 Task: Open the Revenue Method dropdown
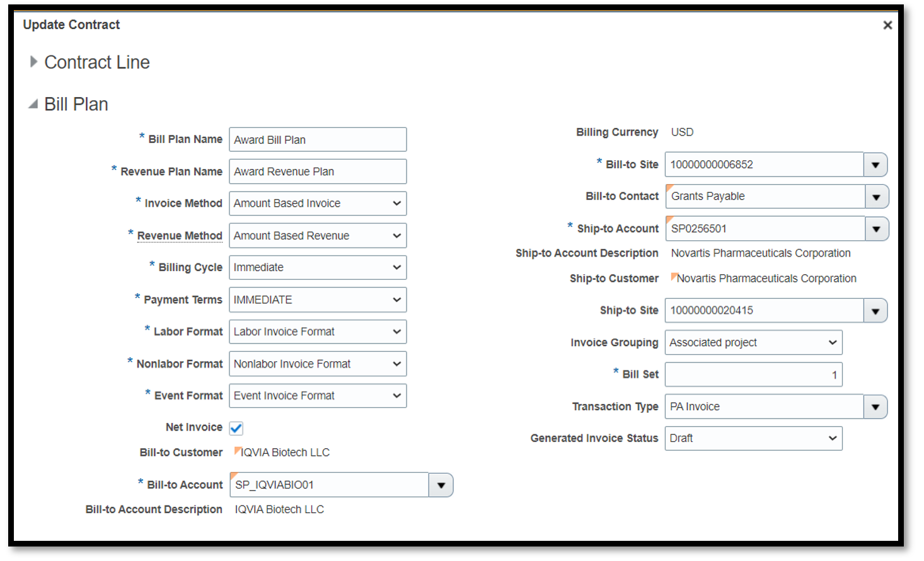click(318, 236)
